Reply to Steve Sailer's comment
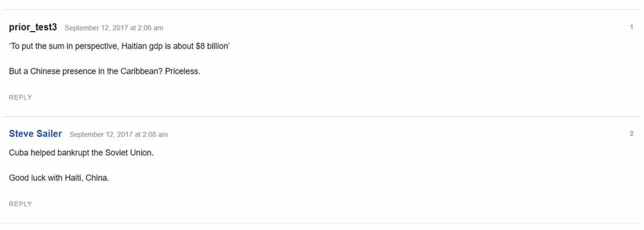This screenshot has width=644, height=230. point(20,204)
